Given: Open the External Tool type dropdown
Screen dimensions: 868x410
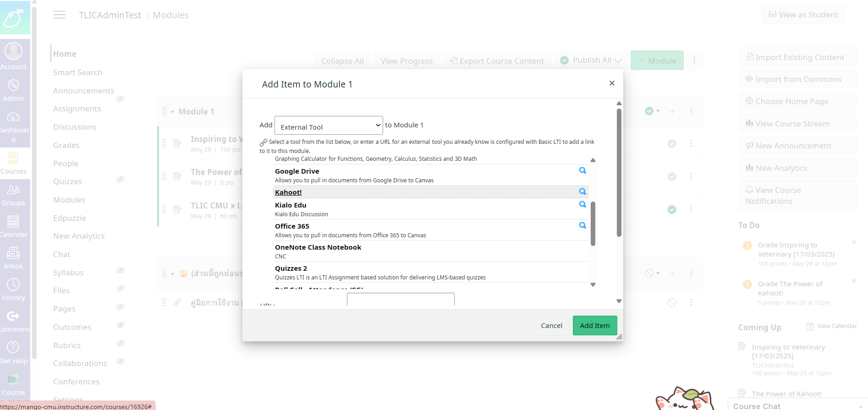Looking at the screenshot, I should point(329,126).
